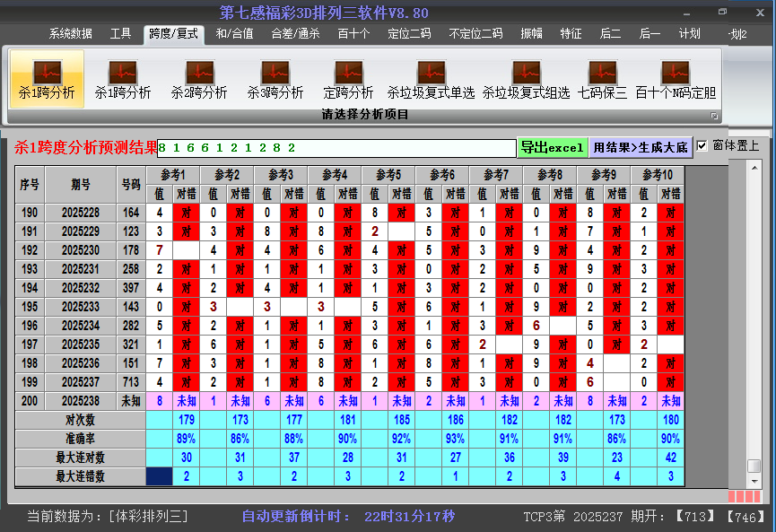Click the prediction result text field
The image size is (776, 532).
(336, 147)
